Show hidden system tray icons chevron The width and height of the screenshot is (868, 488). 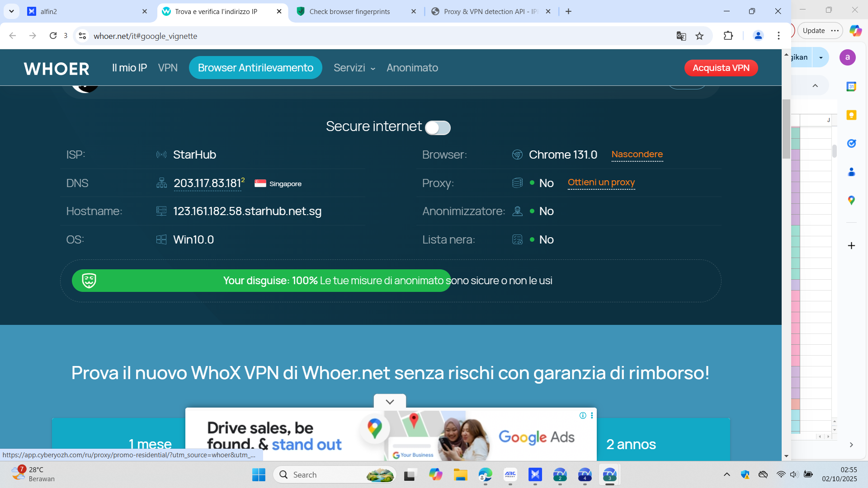point(726,474)
